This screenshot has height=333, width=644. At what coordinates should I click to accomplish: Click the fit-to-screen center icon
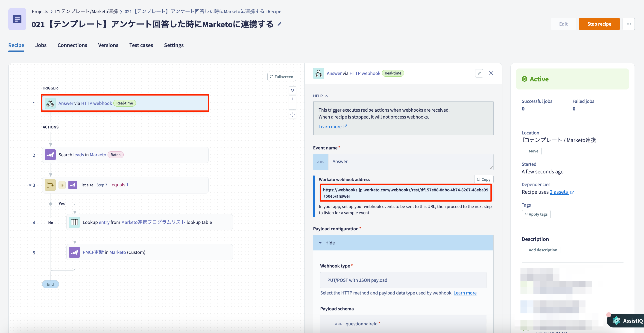[292, 115]
